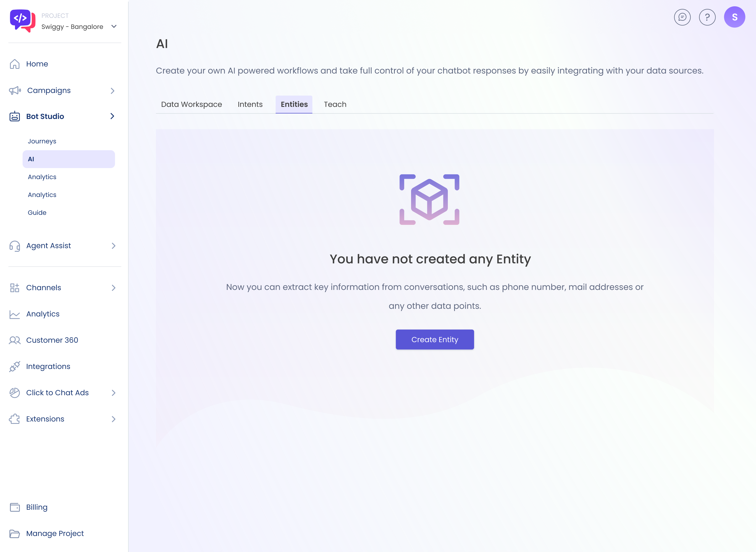This screenshot has height=552, width=756.
Task: Switch to the Intents tab
Action: point(249,104)
